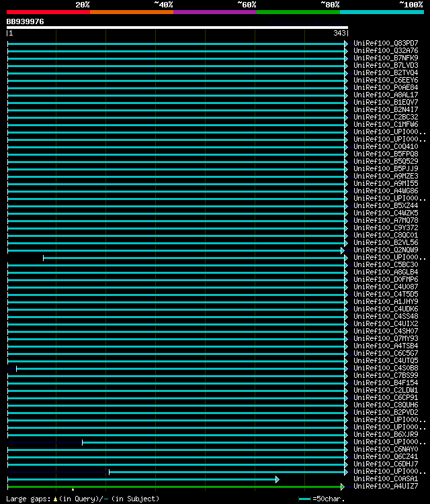Select the UniRef100_B5PJJ9 label
The image size is (430, 504).
(386, 168)
